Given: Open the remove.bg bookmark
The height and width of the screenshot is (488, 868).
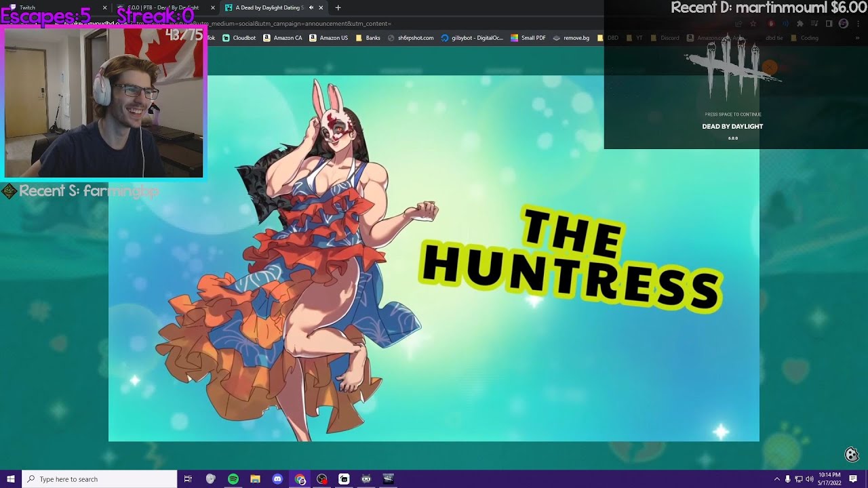Looking at the screenshot, I should 571,38.
